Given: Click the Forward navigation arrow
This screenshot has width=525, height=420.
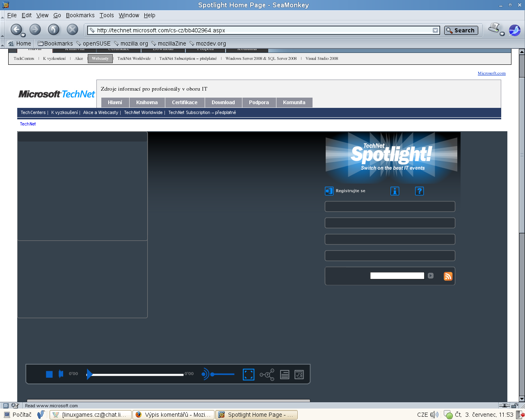Looking at the screenshot, I should tap(35, 29).
